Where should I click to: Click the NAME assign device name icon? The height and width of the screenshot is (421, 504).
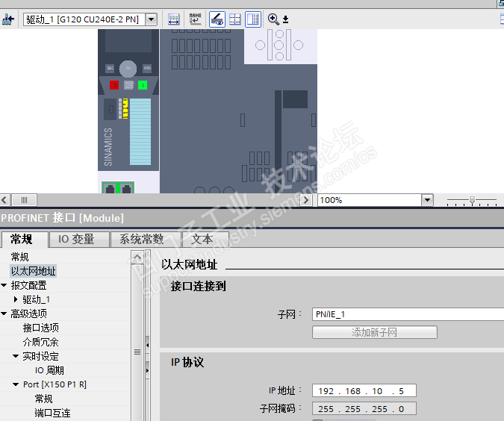tap(195, 19)
